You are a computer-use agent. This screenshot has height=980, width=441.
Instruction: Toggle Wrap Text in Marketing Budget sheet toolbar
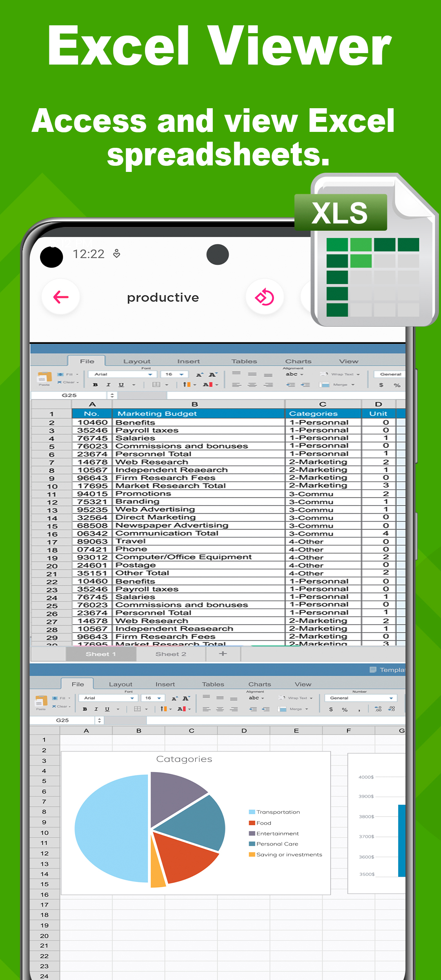tap(340, 374)
